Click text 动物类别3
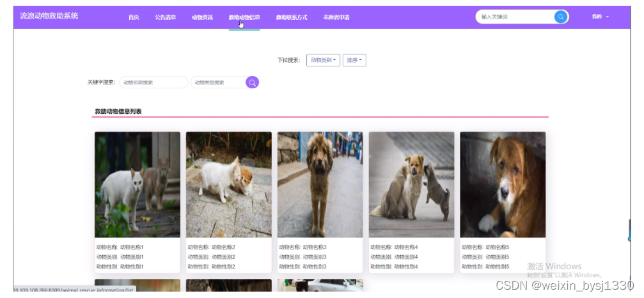 pos(315,257)
